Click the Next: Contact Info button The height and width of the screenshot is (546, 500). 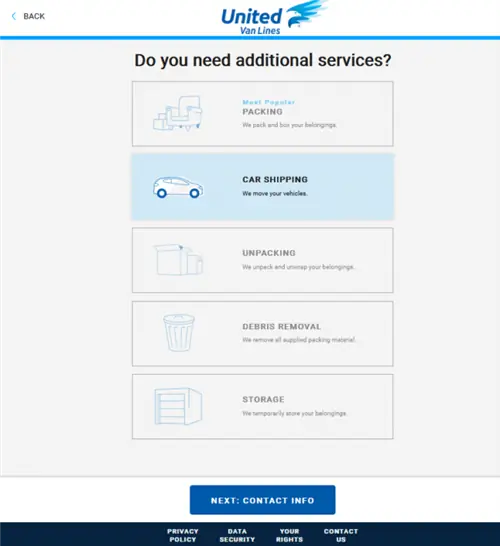pyautogui.click(x=263, y=500)
